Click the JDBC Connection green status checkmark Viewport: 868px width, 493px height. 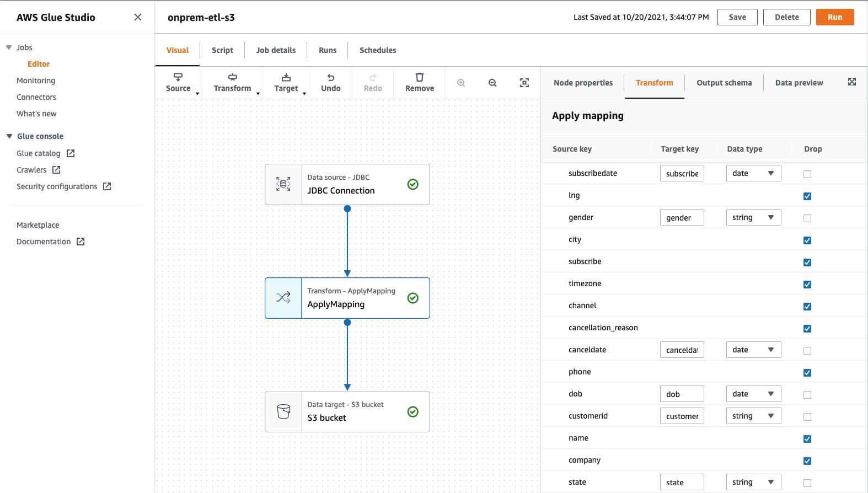pyautogui.click(x=413, y=184)
